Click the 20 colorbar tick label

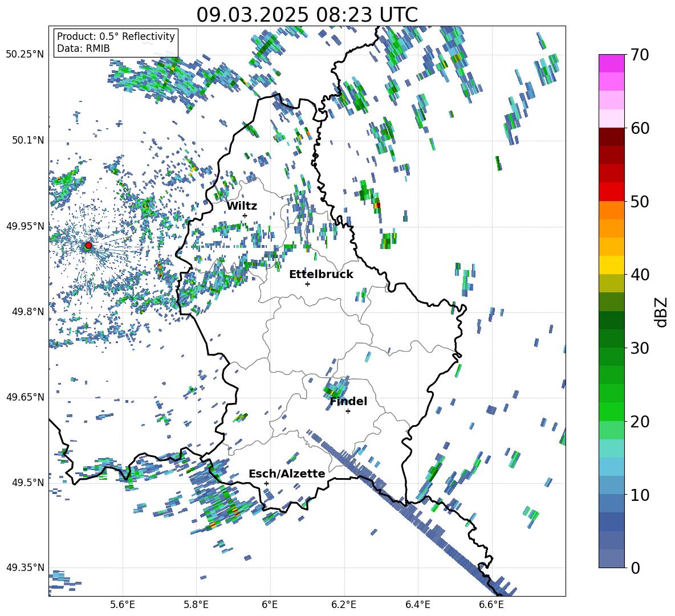640,422
